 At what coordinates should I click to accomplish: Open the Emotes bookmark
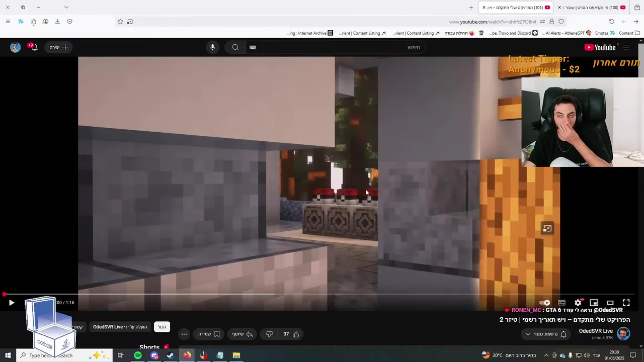point(605,33)
